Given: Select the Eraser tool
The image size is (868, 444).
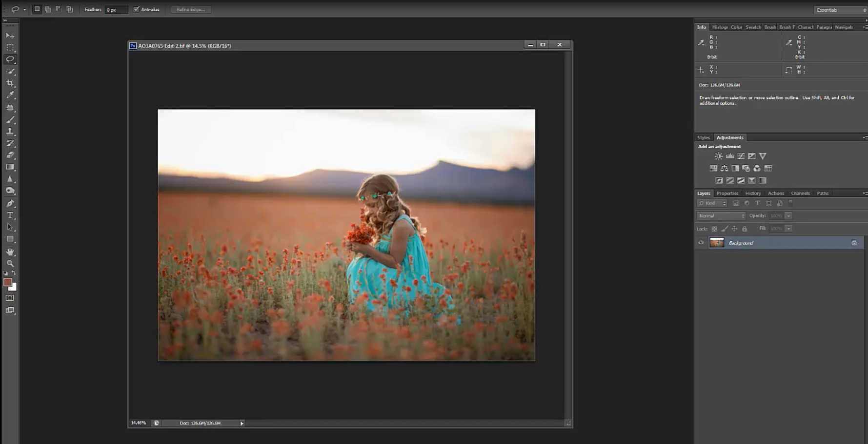Looking at the screenshot, I should click(x=10, y=155).
